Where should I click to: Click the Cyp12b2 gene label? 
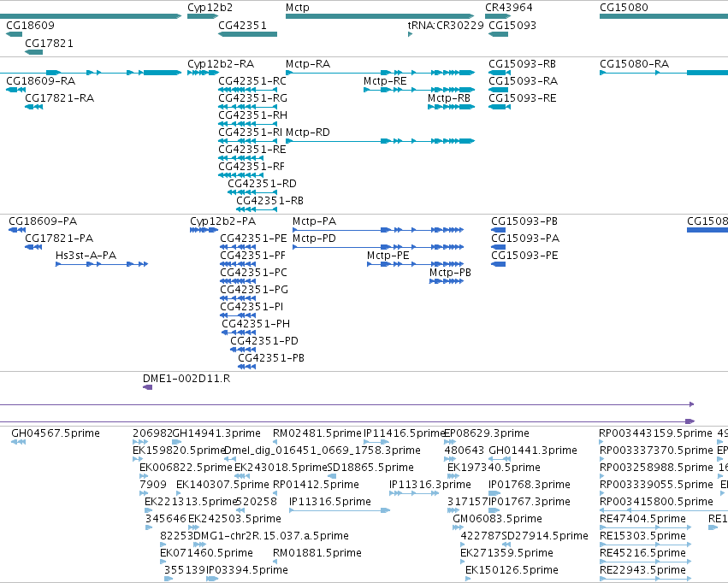[x=210, y=8]
